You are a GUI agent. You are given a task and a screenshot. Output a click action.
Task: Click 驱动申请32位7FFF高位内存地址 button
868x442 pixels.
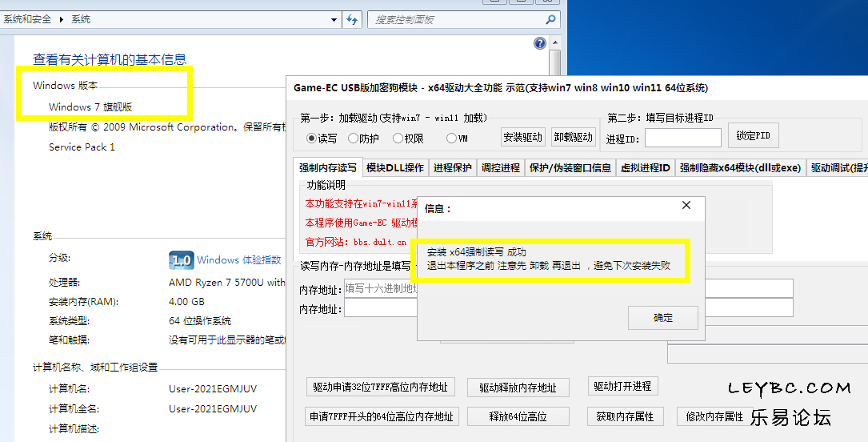[x=380, y=388]
